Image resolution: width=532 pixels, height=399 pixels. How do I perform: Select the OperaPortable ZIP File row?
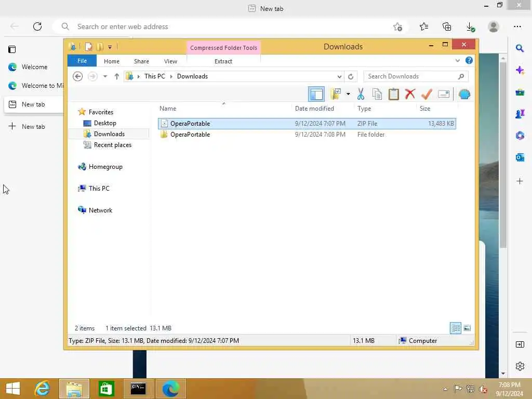[x=307, y=124]
